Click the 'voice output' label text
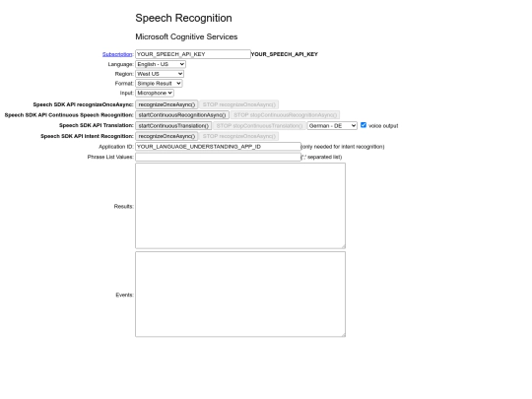Viewport: 532px width, 399px height. pos(383,126)
